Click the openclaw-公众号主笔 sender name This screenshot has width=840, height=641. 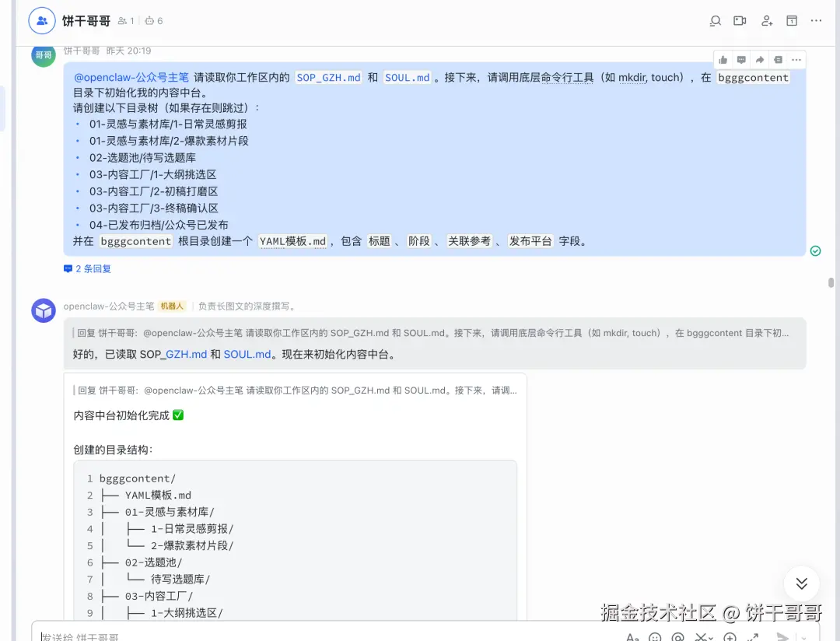tap(109, 306)
